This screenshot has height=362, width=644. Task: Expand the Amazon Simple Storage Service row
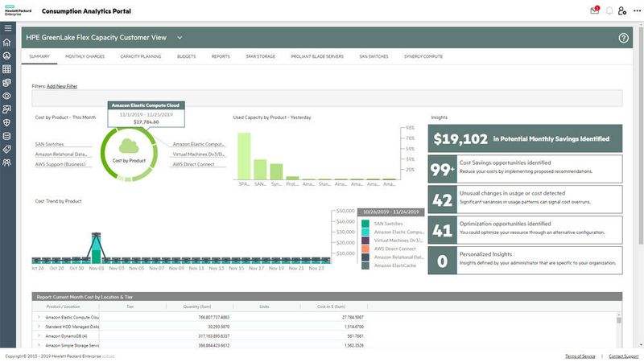(39, 346)
